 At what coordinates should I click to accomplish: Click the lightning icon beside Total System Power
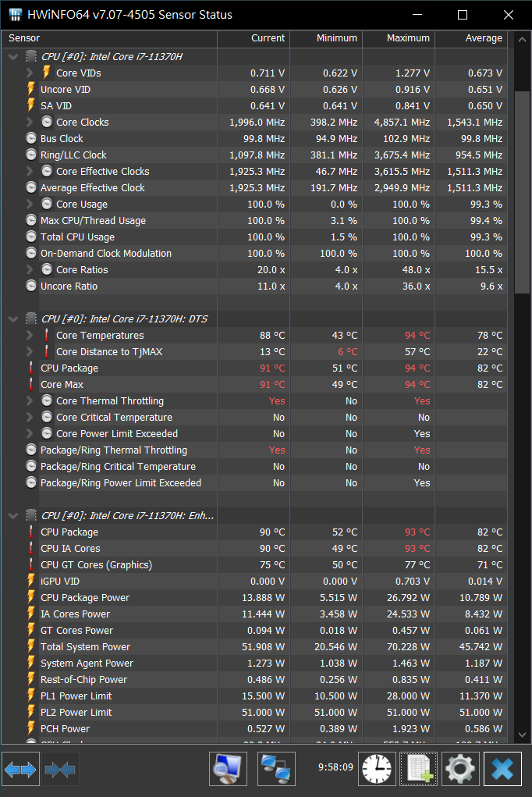click(31, 646)
